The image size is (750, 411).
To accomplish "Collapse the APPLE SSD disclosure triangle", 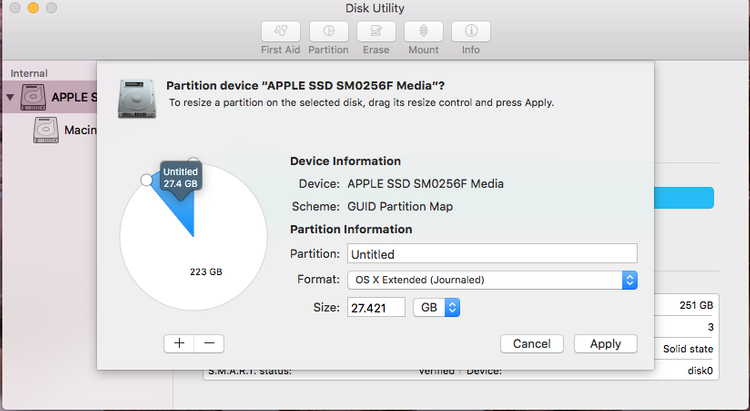I will coord(10,97).
